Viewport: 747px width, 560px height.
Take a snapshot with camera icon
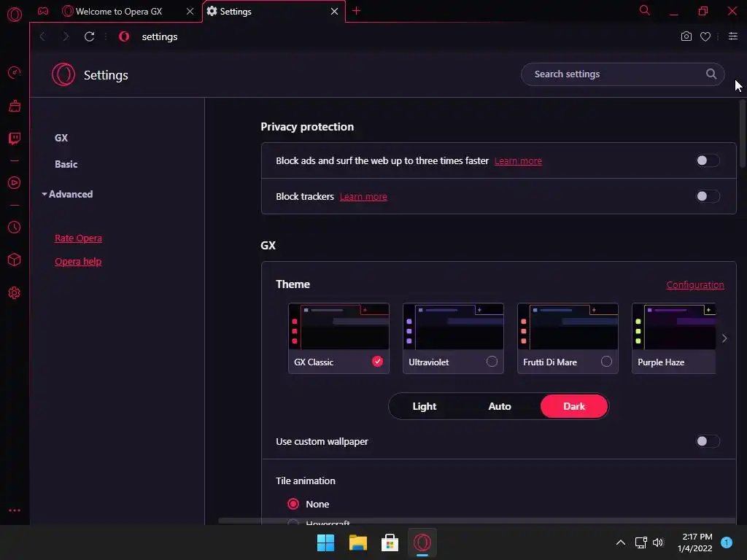pos(686,36)
